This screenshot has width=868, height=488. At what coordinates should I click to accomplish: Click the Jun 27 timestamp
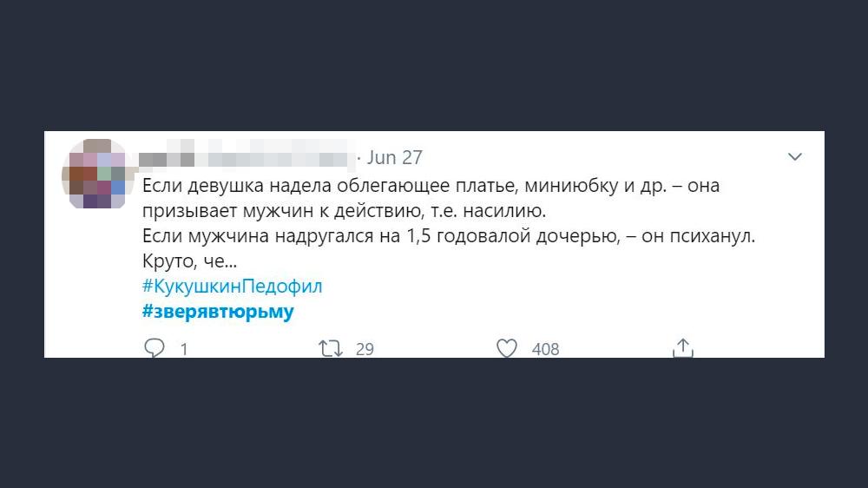click(x=395, y=157)
